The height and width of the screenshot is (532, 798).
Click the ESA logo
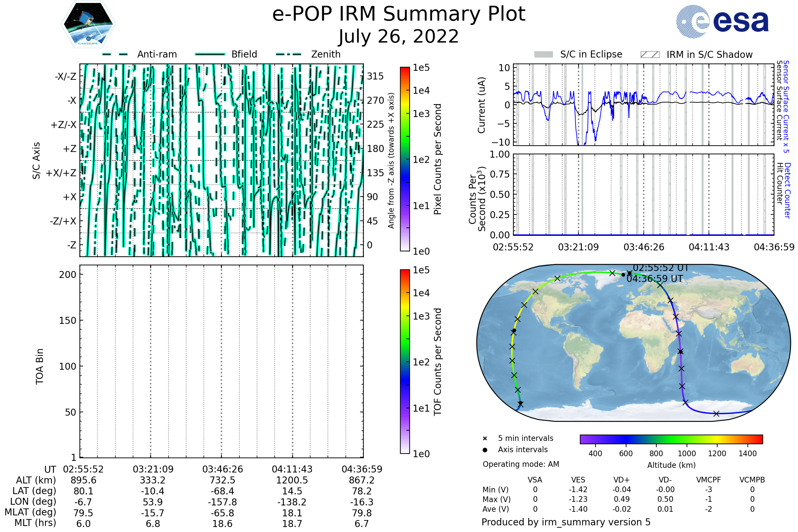point(722,21)
